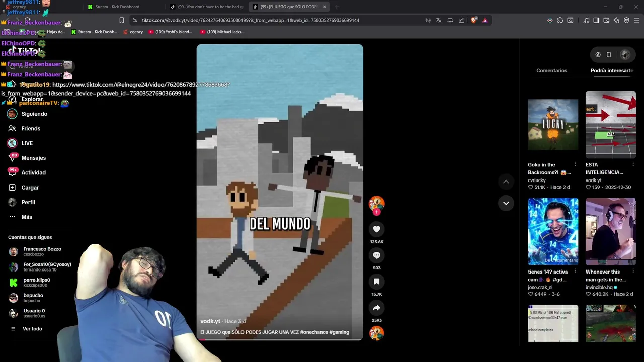The image size is (644, 362).
Task: Open profile avatar in top-right pill
Action: point(625,55)
